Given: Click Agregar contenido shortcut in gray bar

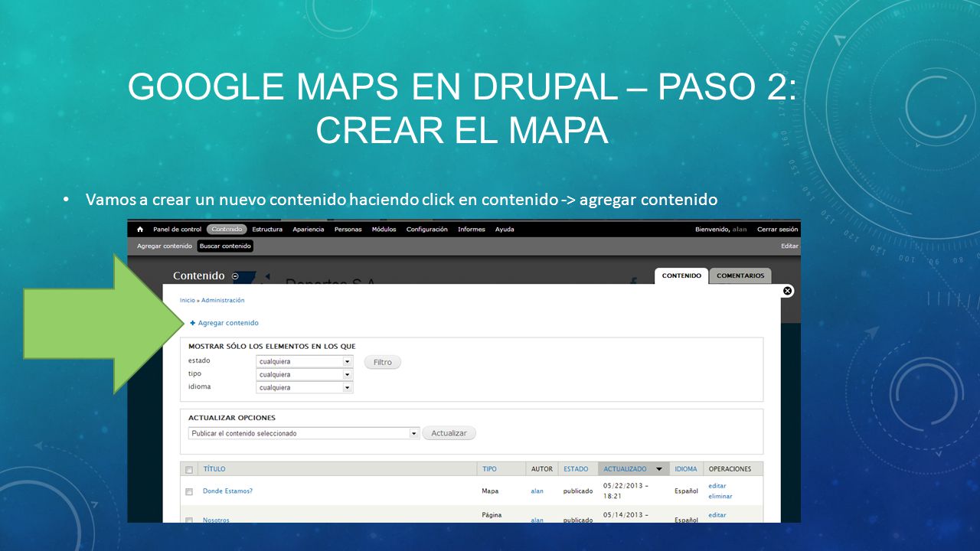Looking at the screenshot, I should pyautogui.click(x=165, y=246).
